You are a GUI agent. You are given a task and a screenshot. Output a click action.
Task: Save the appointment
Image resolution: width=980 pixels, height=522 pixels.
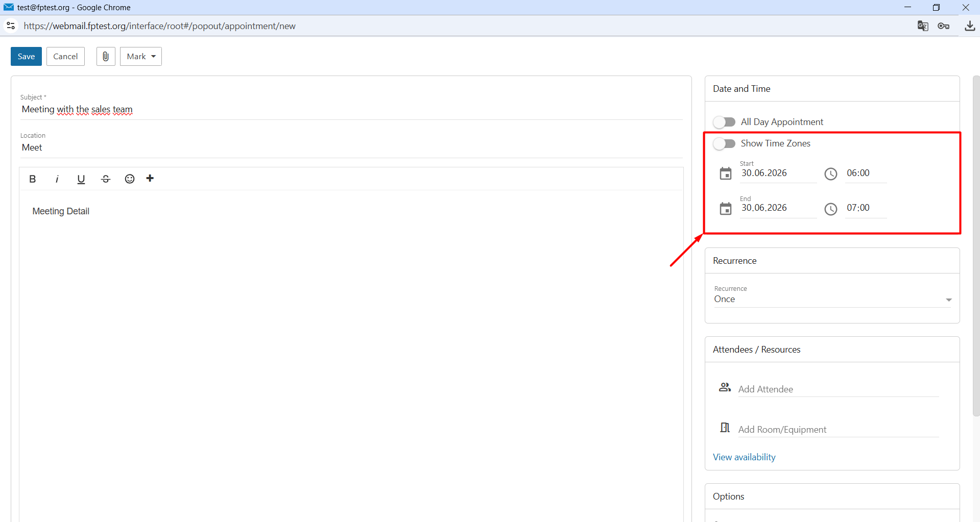pos(26,57)
